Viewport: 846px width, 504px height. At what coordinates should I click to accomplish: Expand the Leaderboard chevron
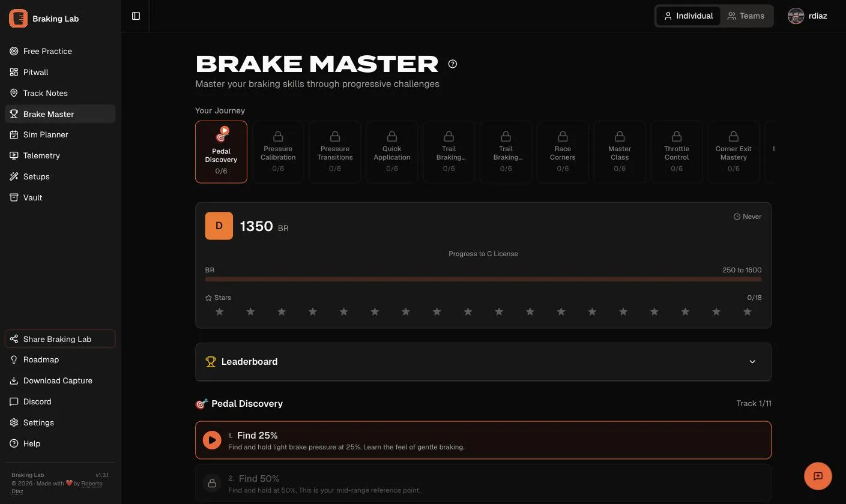pyautogui.click(x=752, y=362)
